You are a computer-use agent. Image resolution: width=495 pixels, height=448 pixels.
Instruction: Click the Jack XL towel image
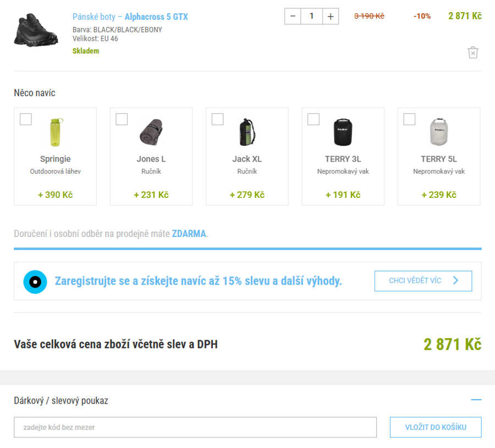[x=247, y=132]
